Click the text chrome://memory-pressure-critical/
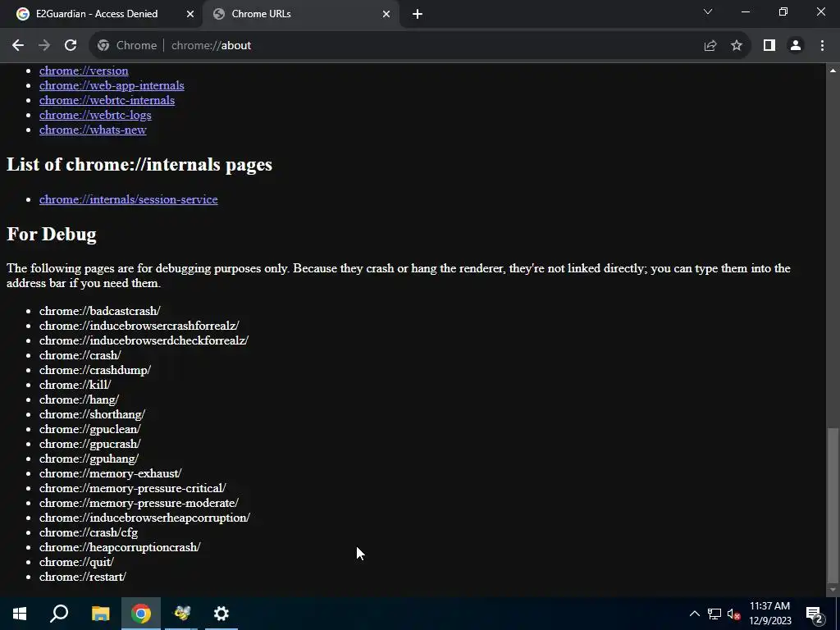The width and height of the screenshot is (840, 630). tap(132, 488)
